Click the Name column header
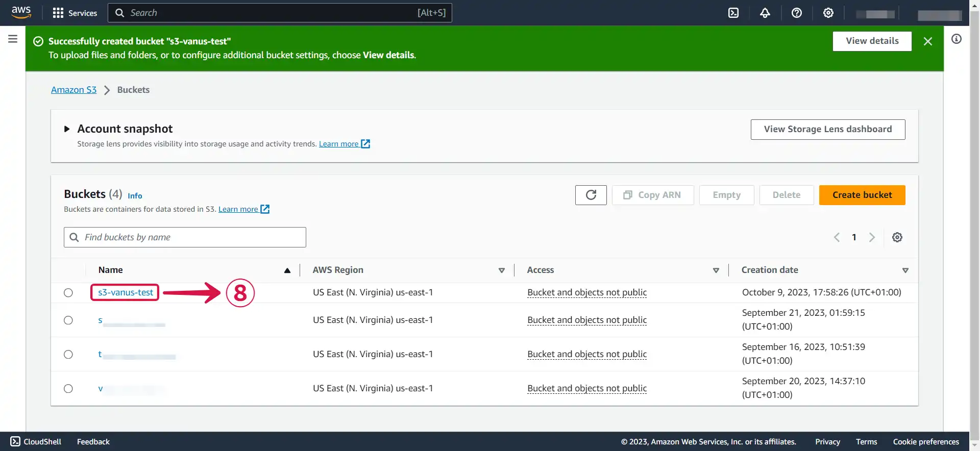 point(110,270)
